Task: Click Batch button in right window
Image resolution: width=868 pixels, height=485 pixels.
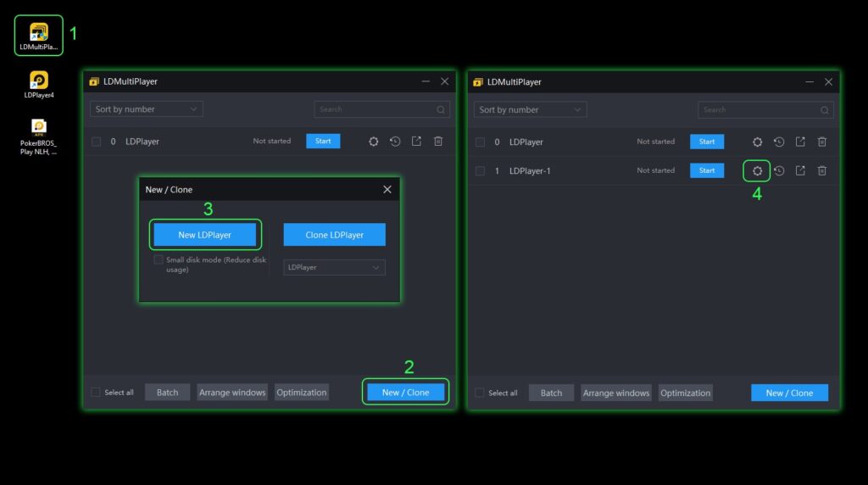Action: tap(551, 393)
